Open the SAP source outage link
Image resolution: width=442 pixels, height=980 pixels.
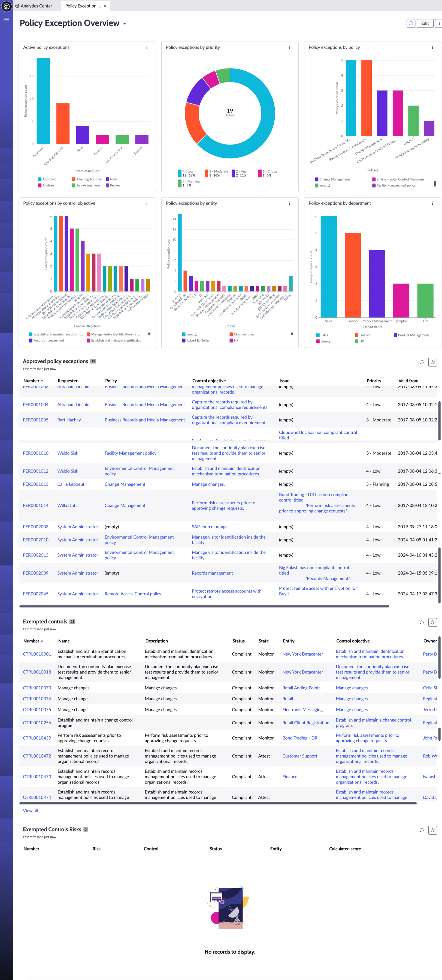coord(210,527)
